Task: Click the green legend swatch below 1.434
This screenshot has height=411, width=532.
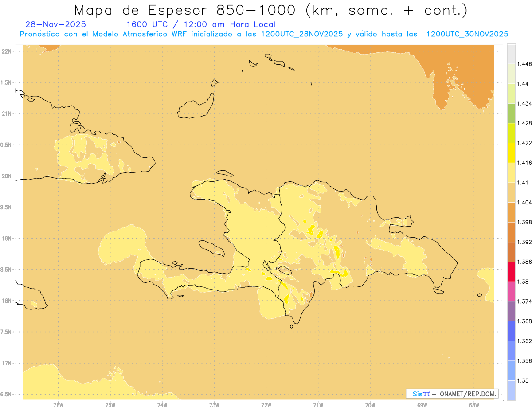Action: (511, 114)
